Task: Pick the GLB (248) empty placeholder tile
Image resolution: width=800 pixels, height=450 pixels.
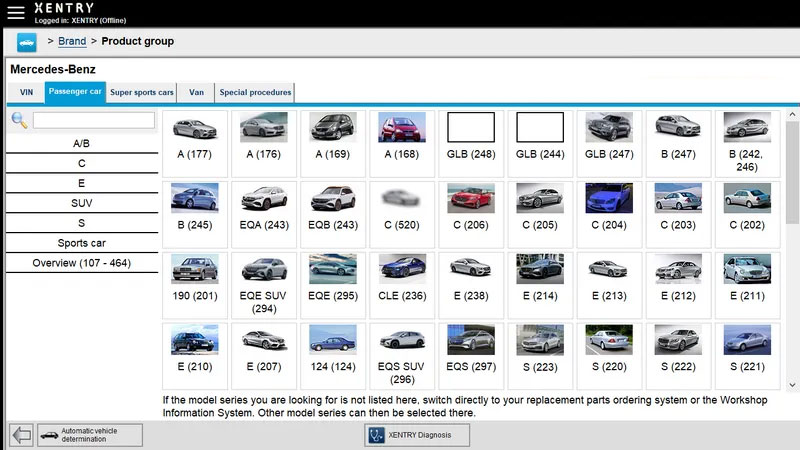Action: (470, 128)
